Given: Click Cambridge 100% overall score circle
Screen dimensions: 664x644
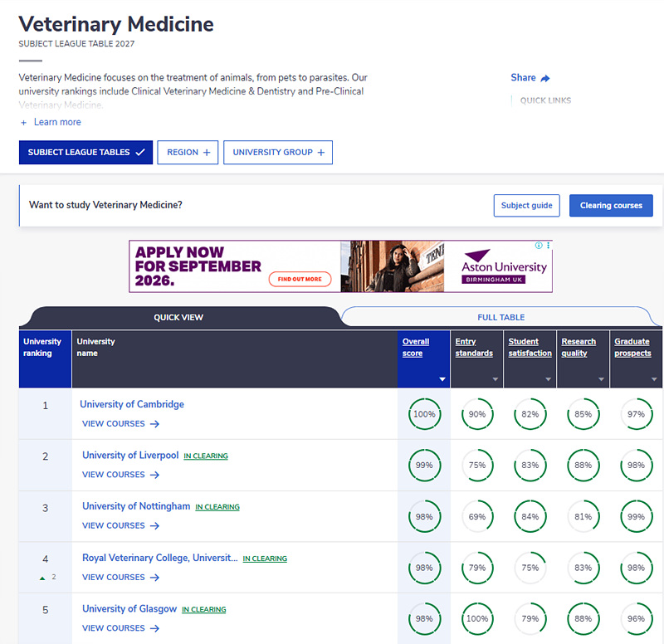Looking at the screenshot, I should click(x=424, y=413).
